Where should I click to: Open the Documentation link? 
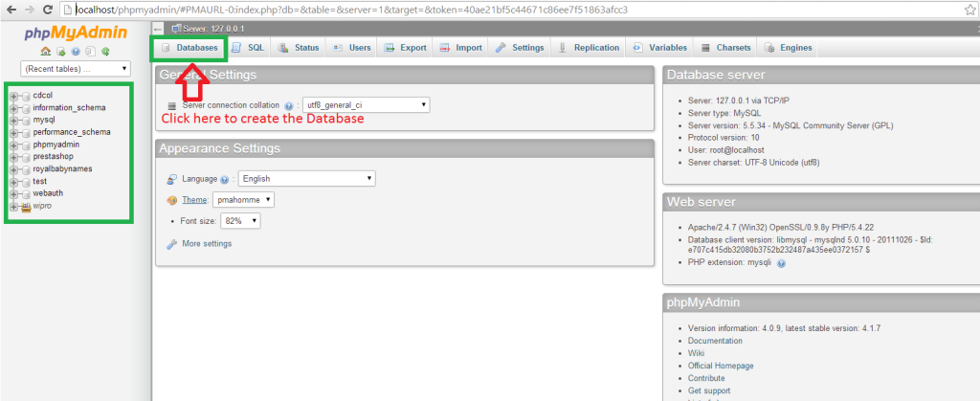[x=715, y=341]
